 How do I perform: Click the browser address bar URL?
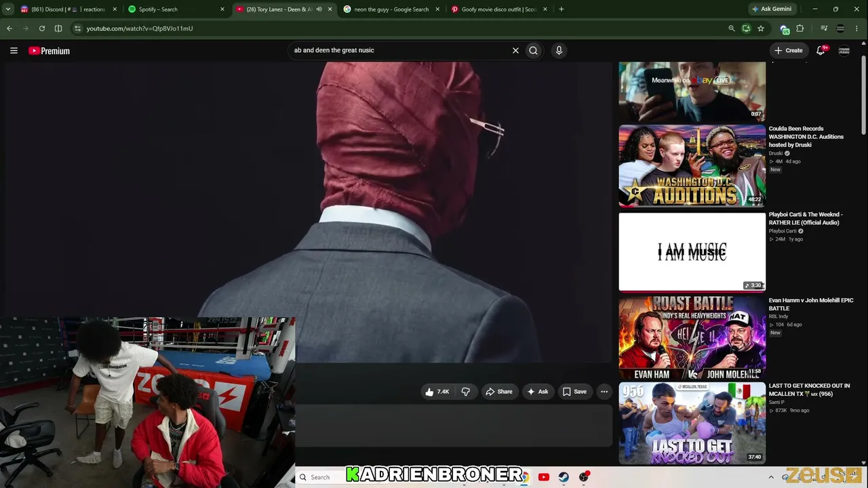coord(140,28)
